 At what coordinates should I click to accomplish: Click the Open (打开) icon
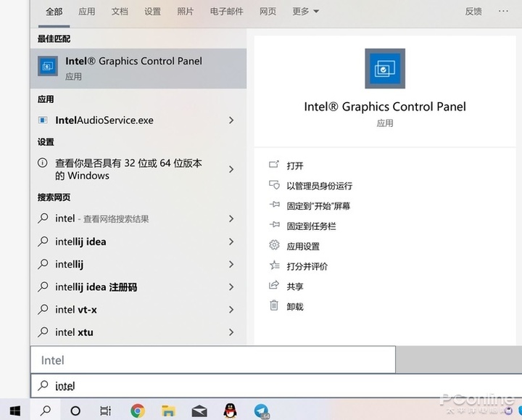(274, 164)
